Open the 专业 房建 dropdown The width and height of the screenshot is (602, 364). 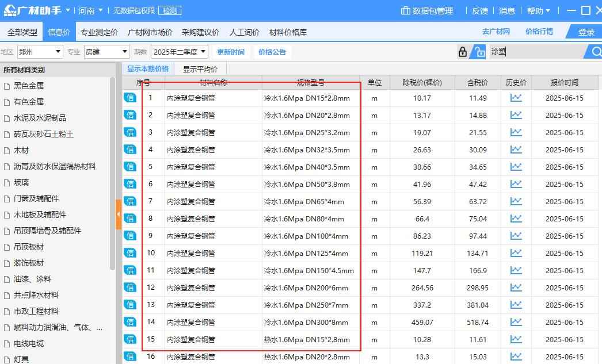(x=106, y=51)
